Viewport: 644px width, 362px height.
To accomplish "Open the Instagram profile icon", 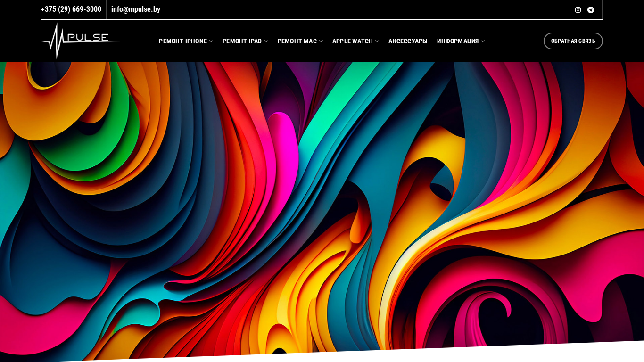I will [x=578, y=10].
